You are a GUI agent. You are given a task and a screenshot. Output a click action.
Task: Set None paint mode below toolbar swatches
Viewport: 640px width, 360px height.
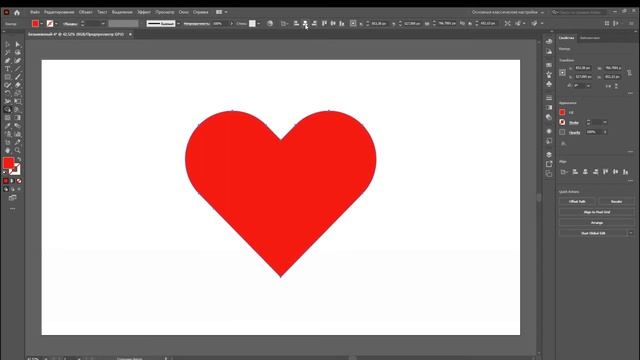pos(19,181)
